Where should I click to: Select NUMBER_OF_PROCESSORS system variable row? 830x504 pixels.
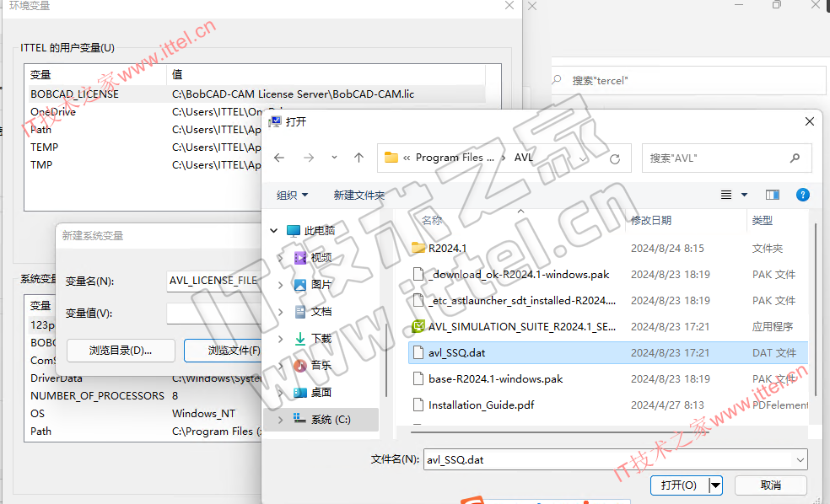click(146, 396)
